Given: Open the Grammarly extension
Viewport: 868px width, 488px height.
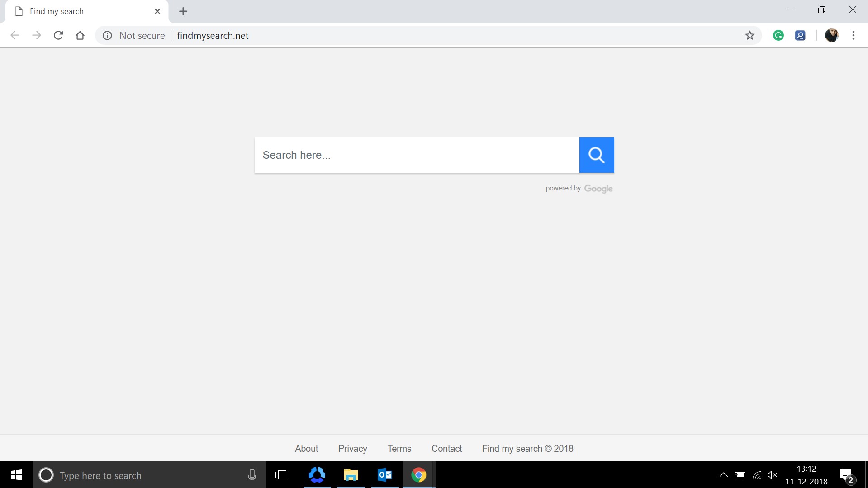Looking at the screenshot, I should click(x=778, y=35).
